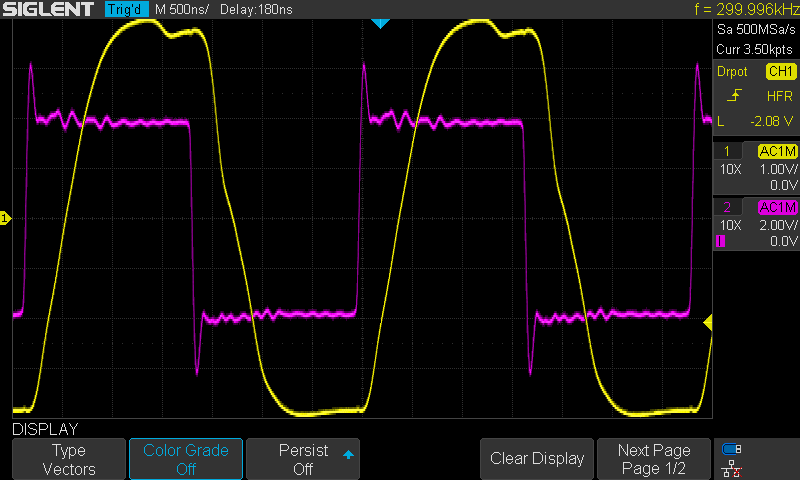800x480 pixels.
Task: Click channel 1 1.00V/ scale value
Action: pyautogui.click(x=779, y=169)
